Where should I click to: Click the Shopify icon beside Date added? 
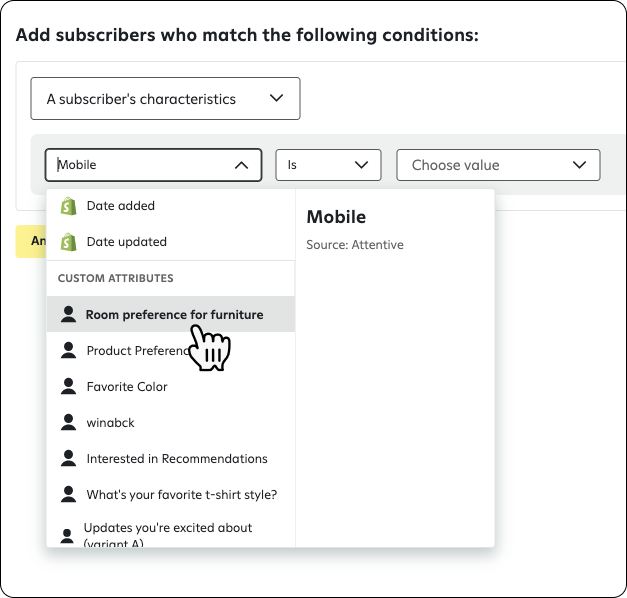68,206
